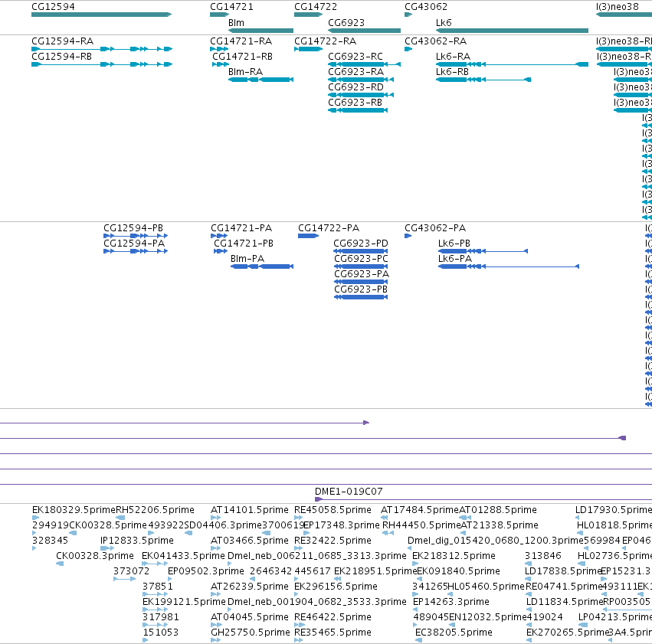The width and height of the screenshot is (652, 644).
Task: Select EST IP12833.5prime
Action: [137, 541]
